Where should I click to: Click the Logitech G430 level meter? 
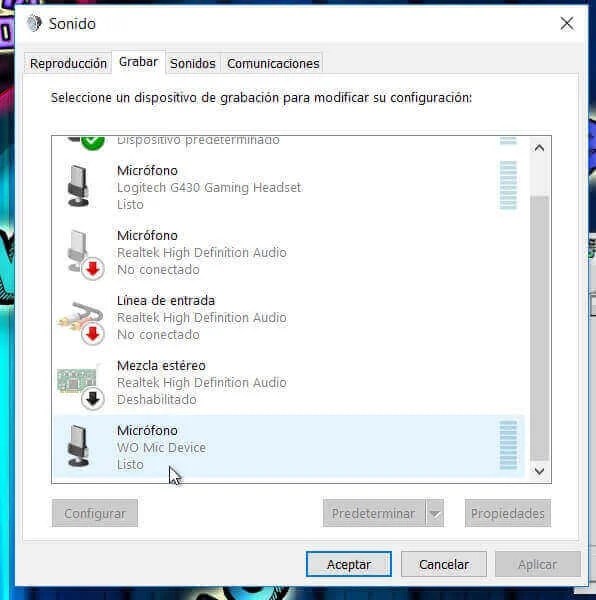coord(508,185)
